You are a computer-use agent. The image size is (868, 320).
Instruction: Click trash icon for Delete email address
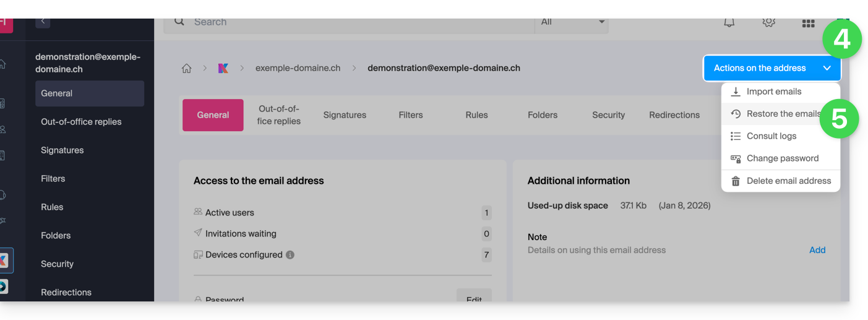(x=736, y=181)
